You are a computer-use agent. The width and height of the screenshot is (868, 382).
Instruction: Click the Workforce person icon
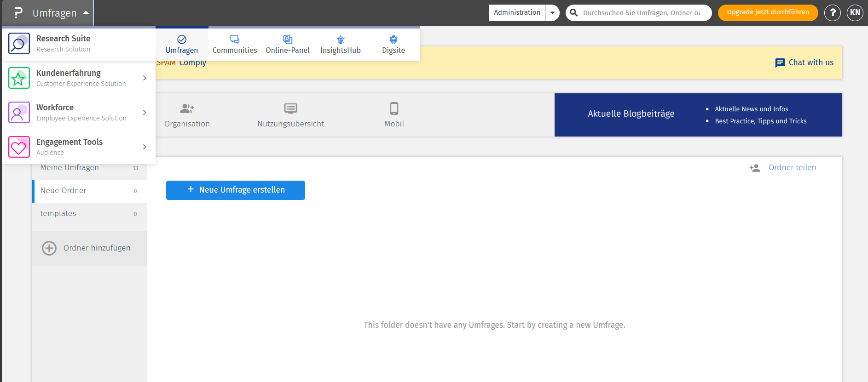19,113
